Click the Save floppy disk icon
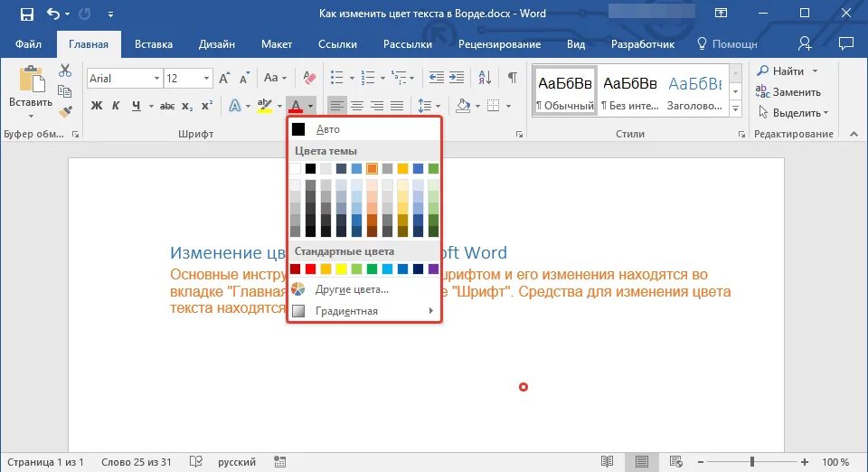Screen dimensions: 868x472 (26, 14)
